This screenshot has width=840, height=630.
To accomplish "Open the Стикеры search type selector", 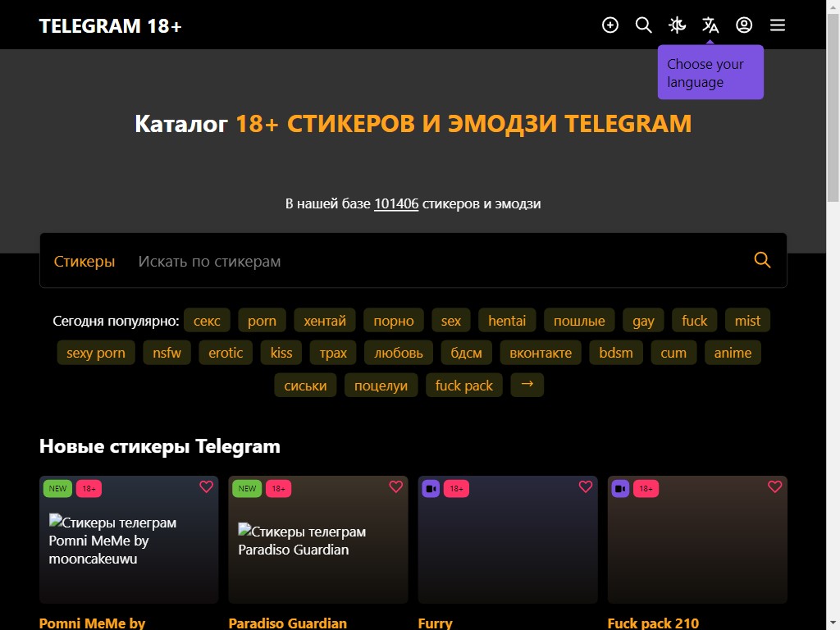I will (x=84, y=261).
